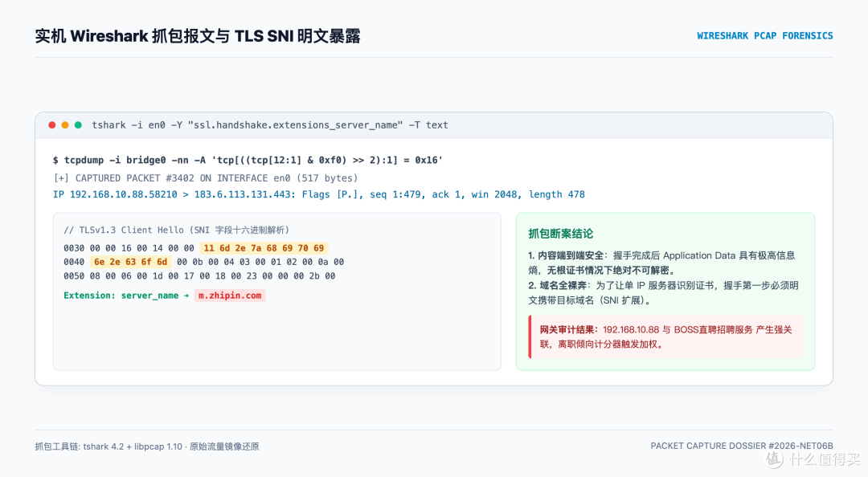Image resolution: width=868 pixels, height=477 pixels.
Task: Select the tshark command in terminal title
Action: coord(269,125)
